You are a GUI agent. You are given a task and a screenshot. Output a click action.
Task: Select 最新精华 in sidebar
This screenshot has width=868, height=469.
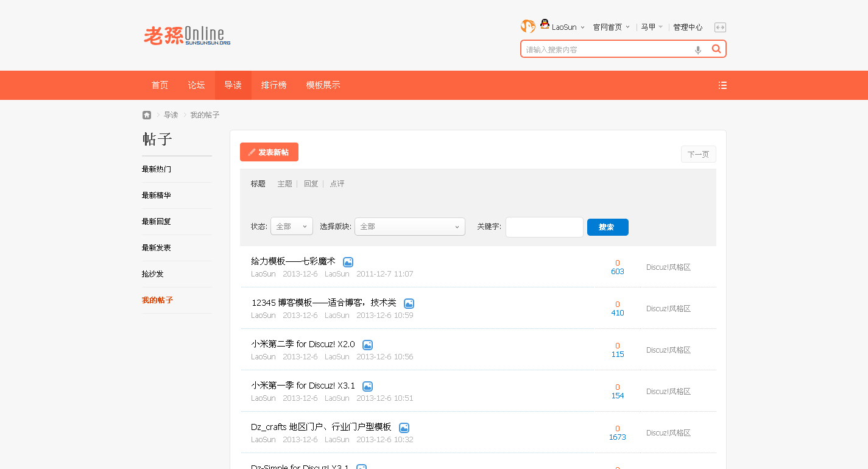pyautogui.click(x=157, y=196)
